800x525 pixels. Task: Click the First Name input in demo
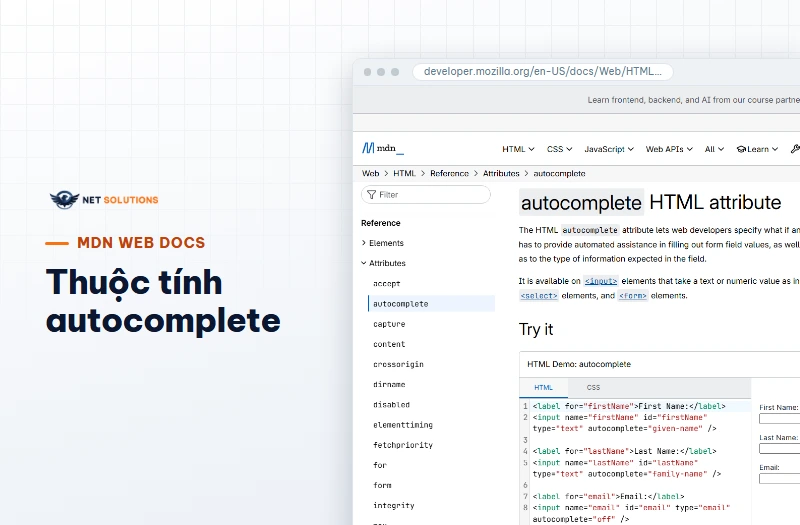click(x=779, y=419)
